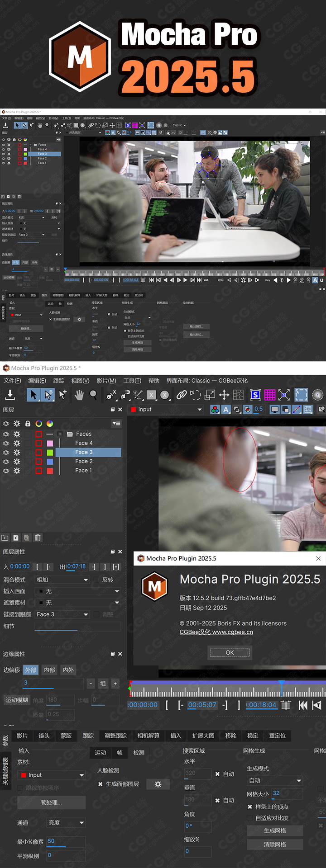Open 通道 dropdown showing 亮度
The image size is (326, 868).
point(66,823)
